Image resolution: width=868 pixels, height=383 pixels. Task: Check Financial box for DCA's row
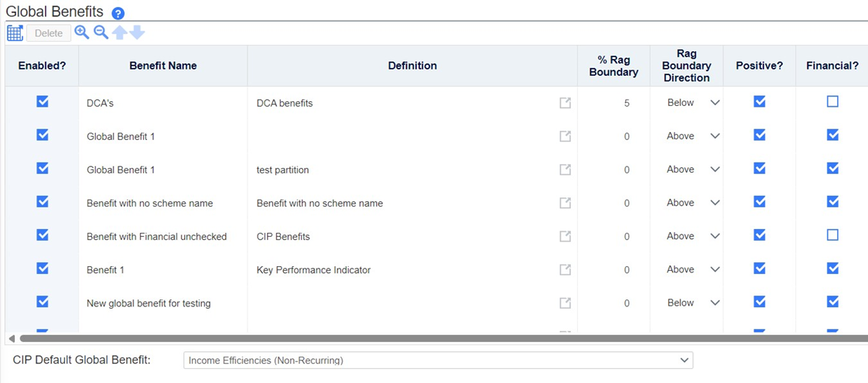832,101
